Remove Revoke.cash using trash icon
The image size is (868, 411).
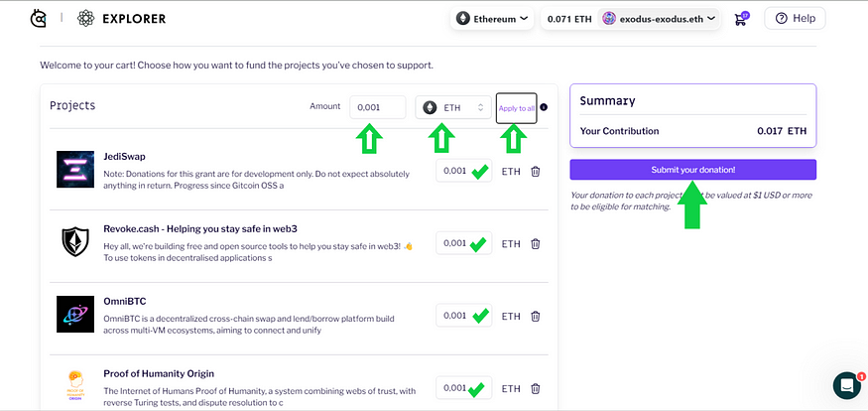click(x=536, y=243)
